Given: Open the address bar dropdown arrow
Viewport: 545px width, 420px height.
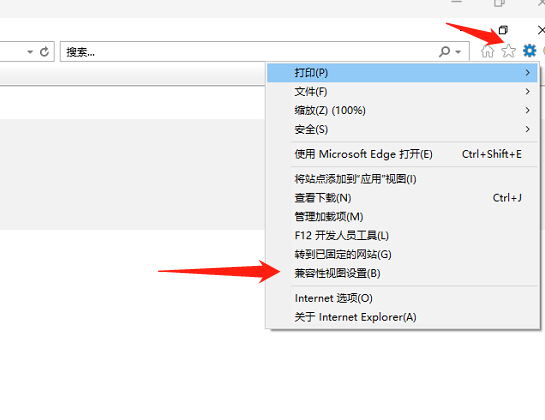Looking at the screenshot, I should [x=30, y=52].
